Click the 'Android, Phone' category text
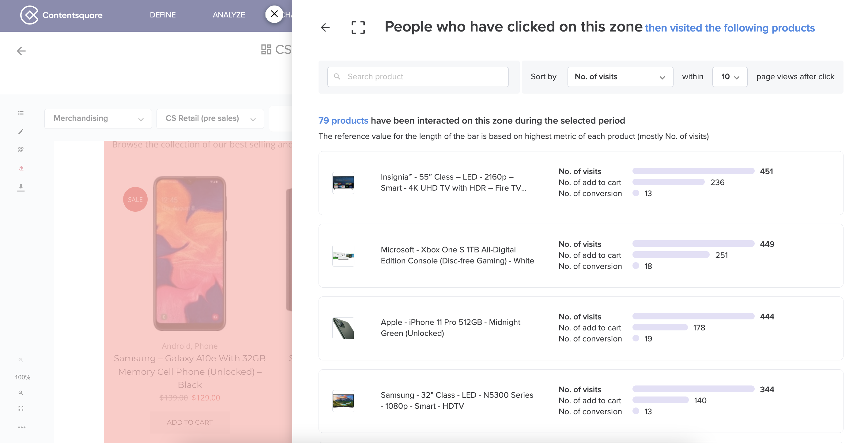This screenshot has width=868, height=443. pyautogui.click(x=189, y=346)
